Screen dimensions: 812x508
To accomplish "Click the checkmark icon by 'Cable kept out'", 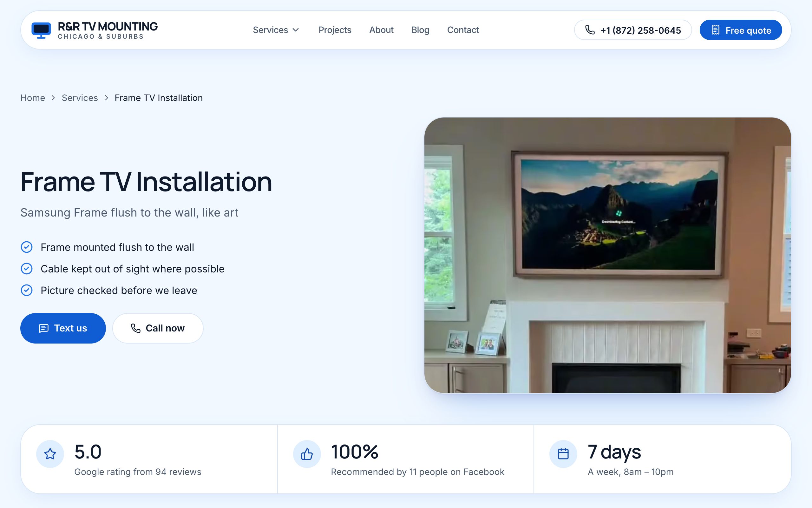I will coord(27,269).
